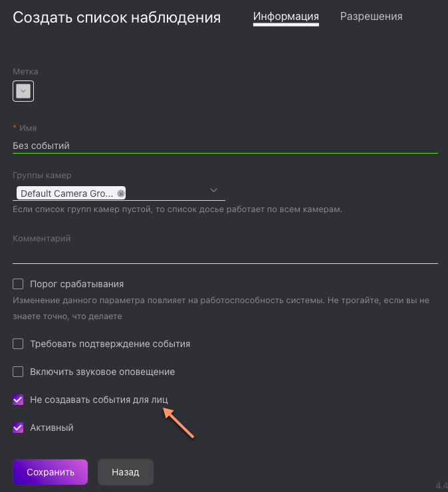The width and height of the screenshot is (448, 492).
Task: Click the Активный label text
Action: tap(52, 428)
